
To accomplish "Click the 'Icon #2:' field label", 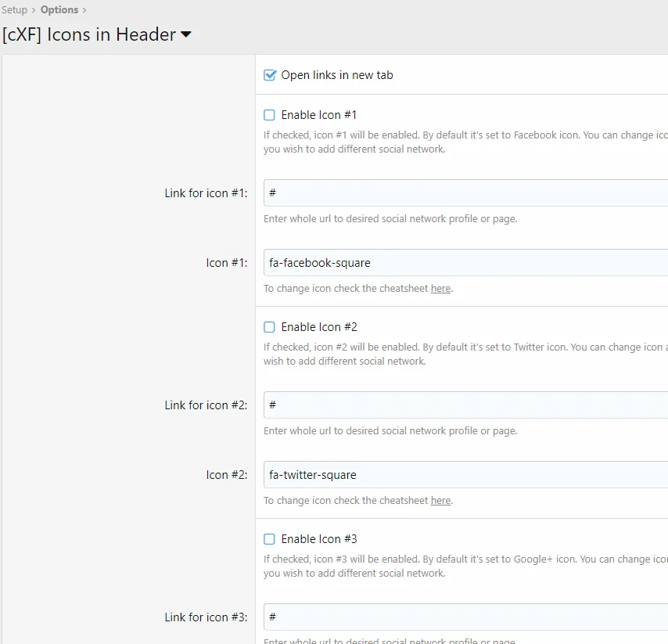I will coord(227,475).
